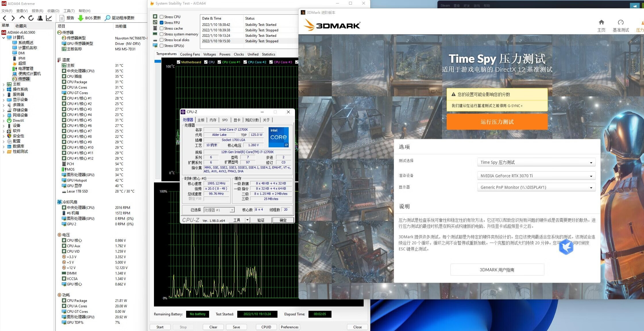Switch to Statistics tab
Image resolution: width=644 pixels, height=331 pixels.
coord(269,54)
